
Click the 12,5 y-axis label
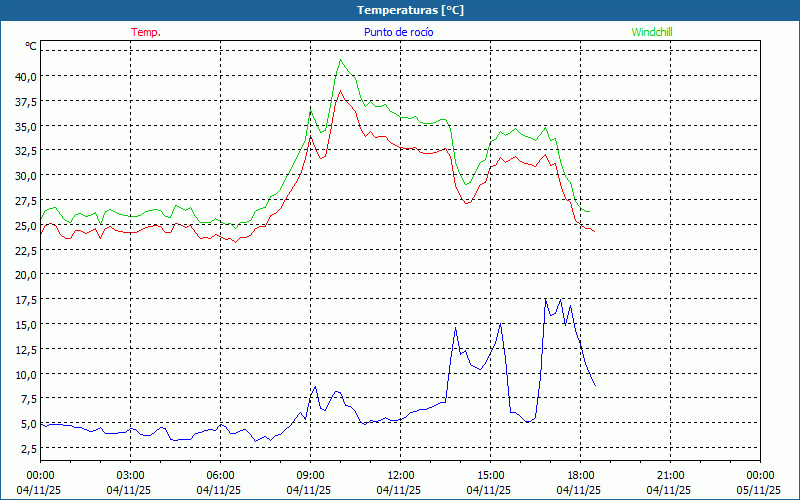[x=26, y=349]
